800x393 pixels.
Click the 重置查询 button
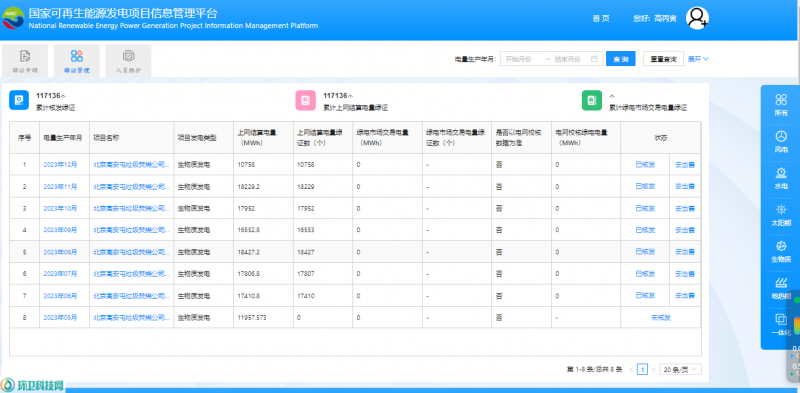663,59
